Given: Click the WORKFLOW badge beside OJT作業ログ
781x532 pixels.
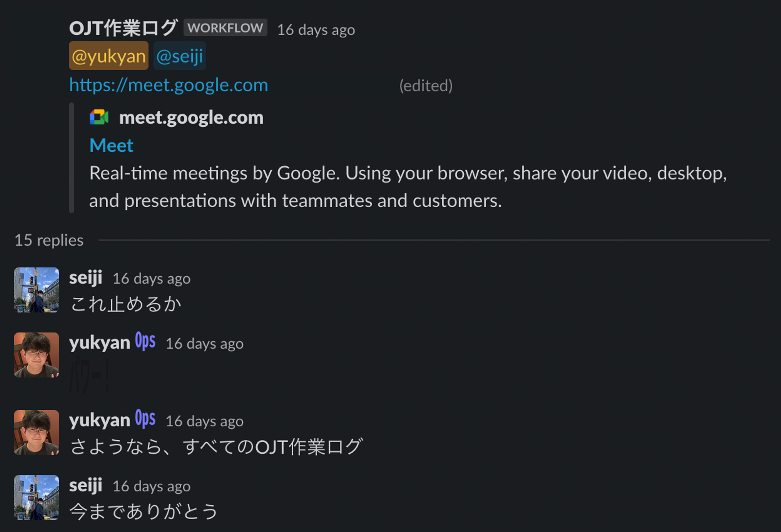Looking at the screenshot, I should [x=225, y=27].
